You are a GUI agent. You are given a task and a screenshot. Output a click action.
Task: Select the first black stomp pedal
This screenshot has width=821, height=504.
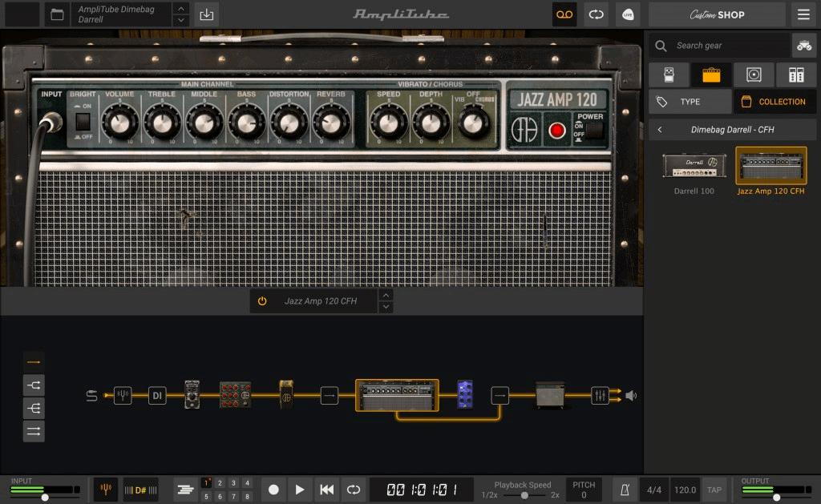tap(192, 394)
